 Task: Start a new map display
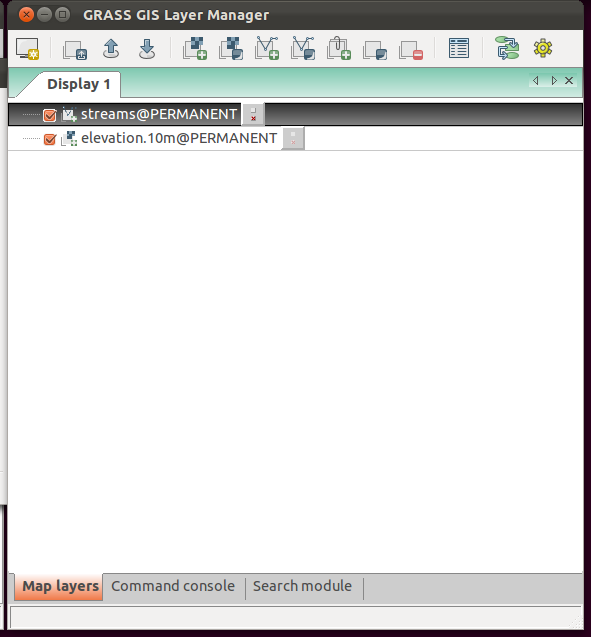point(27,48)
